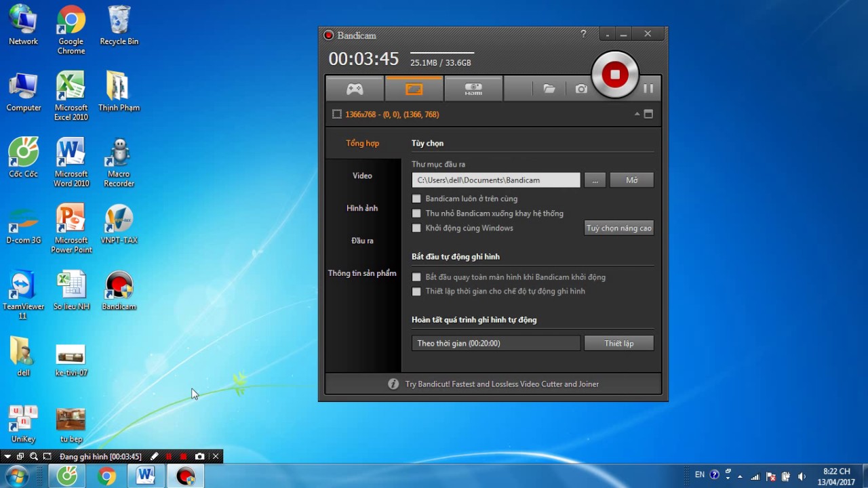Click the Mở button
Viewport: 868px width, 488px height.
click(x=632, y=180)
